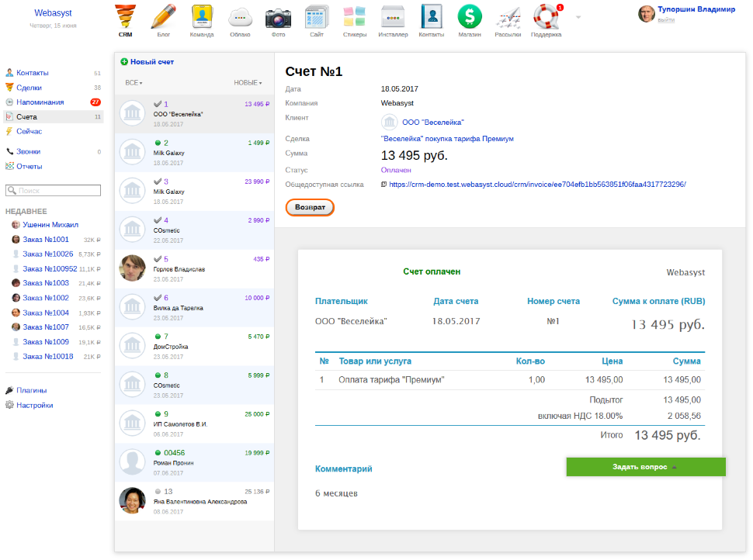Open the CRM app icon
753x560 pixels.
click(x=125, y=21)
